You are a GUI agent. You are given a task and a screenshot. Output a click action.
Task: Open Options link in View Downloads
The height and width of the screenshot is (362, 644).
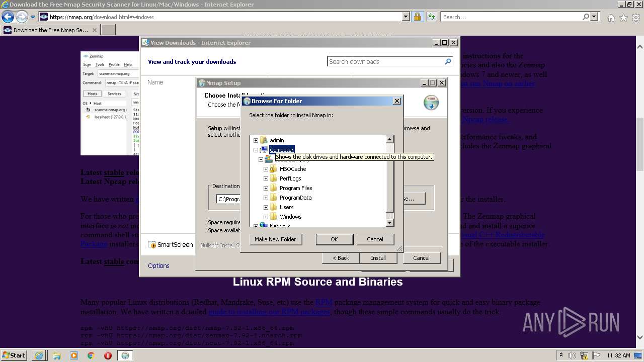tap(158, 265)
